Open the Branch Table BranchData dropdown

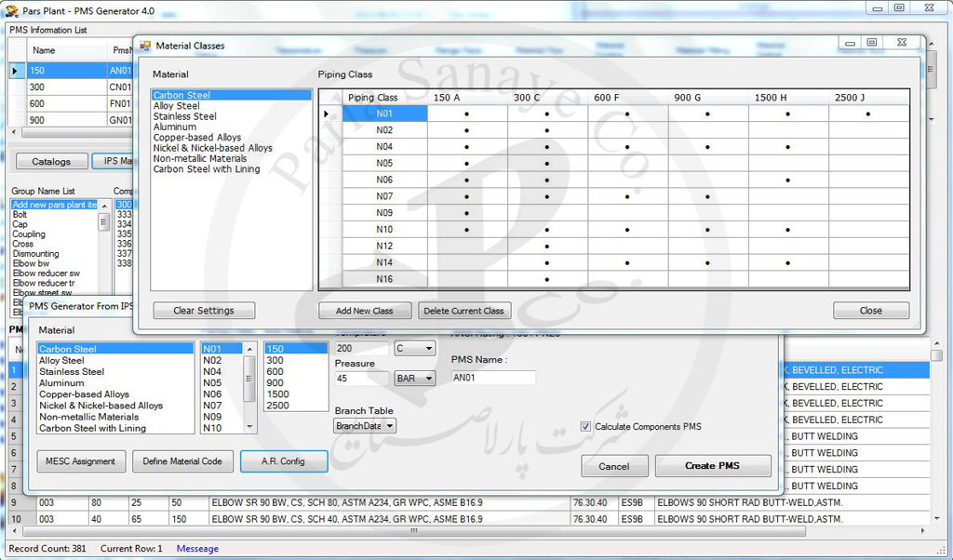point(365,426)
